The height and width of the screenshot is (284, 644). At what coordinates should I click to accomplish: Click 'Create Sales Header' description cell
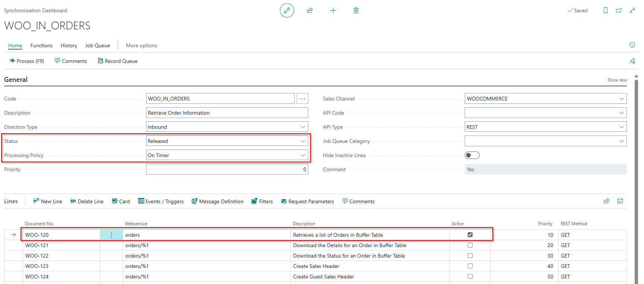(370, 266)
